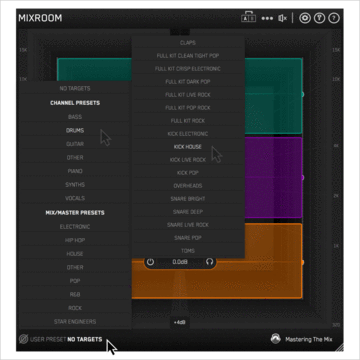Image resolution: width=360 pixels, height=360 pixels.
Task: Expand the DRUMS channel preset submenu
Action: pyautogui.click(x=75, y=130)
